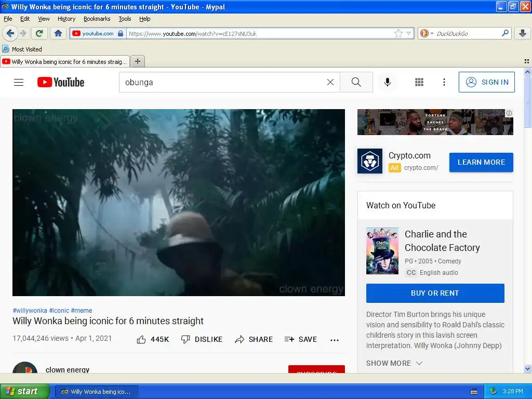Click the BUY OR RENT button
The width and height of the screenshot is (532, 399).
click(x=435, y=293)
